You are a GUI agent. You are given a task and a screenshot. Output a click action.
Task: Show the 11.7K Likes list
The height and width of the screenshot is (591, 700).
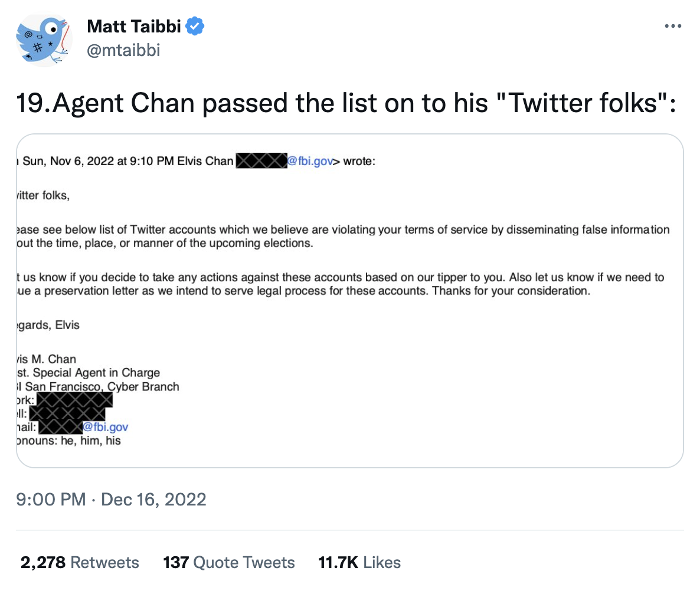point(359,562)
